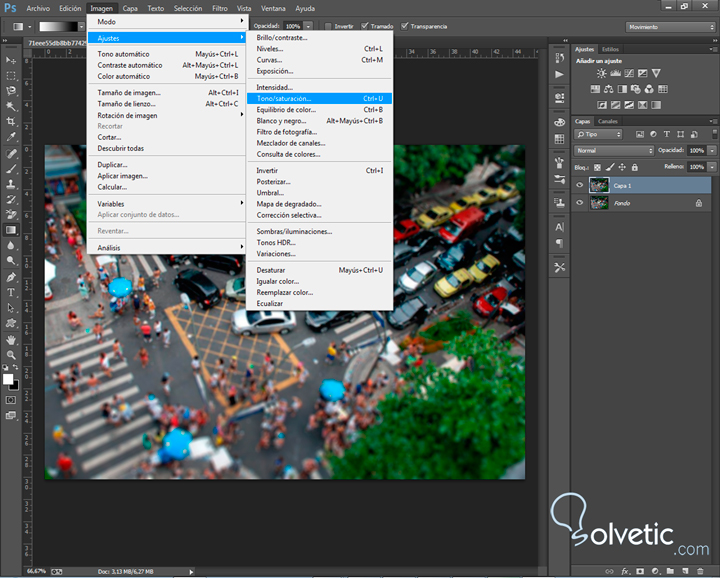Select the Gradient tool

11,230
